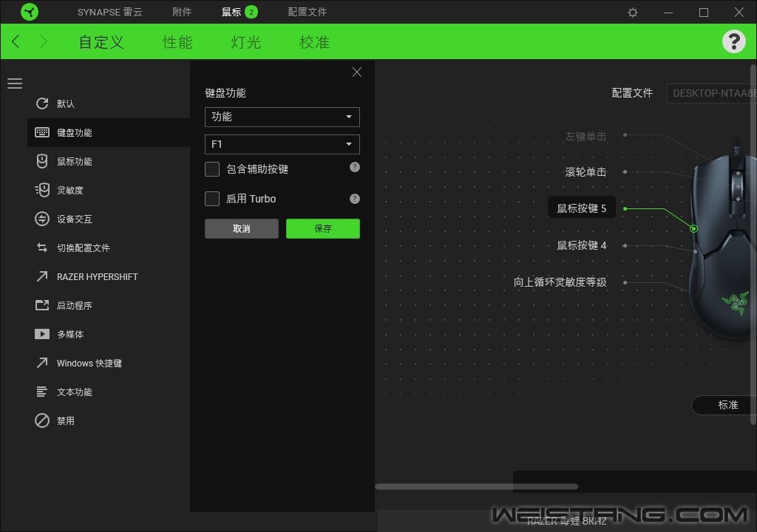The height and width of the screenshot is (532, 757).
Task: Select the 键盘功能 keyboard icon
Action: click(x=42, y=132)
